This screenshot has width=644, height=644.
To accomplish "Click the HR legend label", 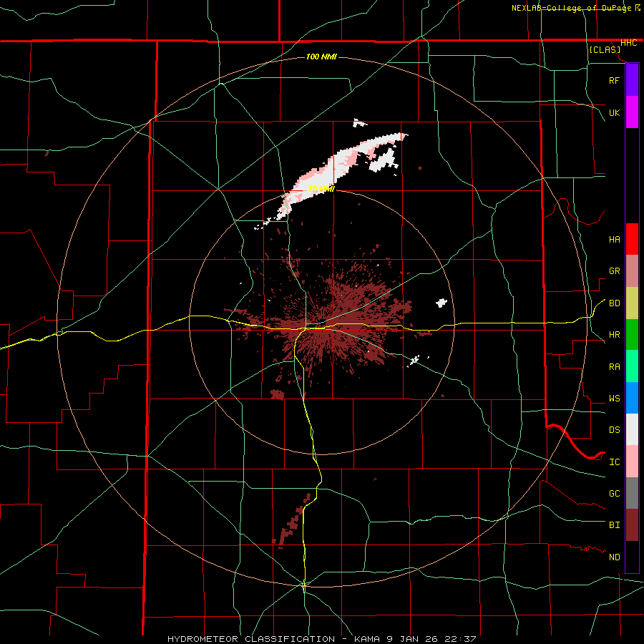I will pos(614,335).
